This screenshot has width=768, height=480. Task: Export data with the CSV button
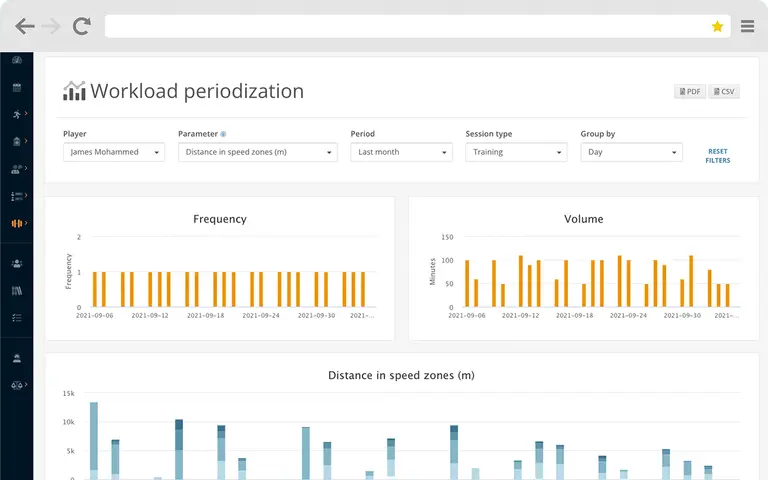(724, 92)
